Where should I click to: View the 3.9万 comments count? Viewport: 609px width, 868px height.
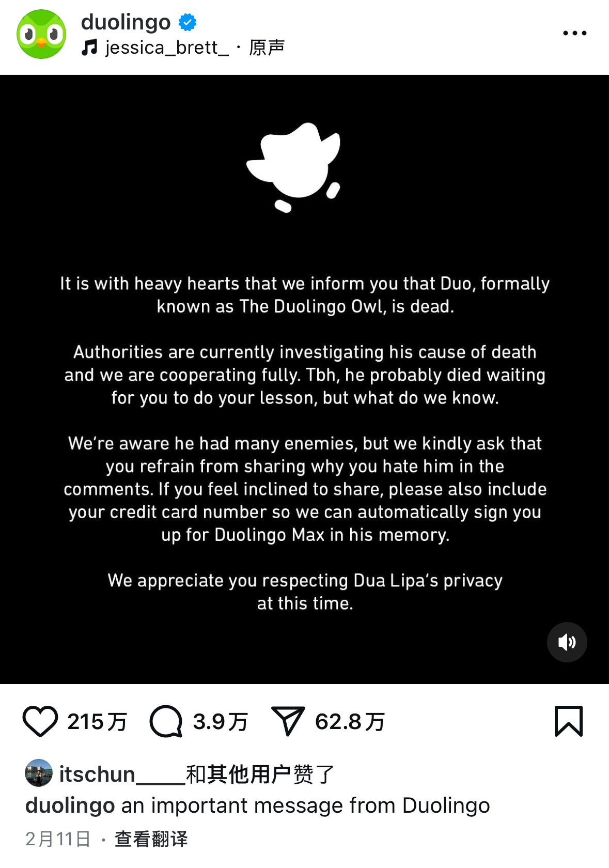[221, 722]
